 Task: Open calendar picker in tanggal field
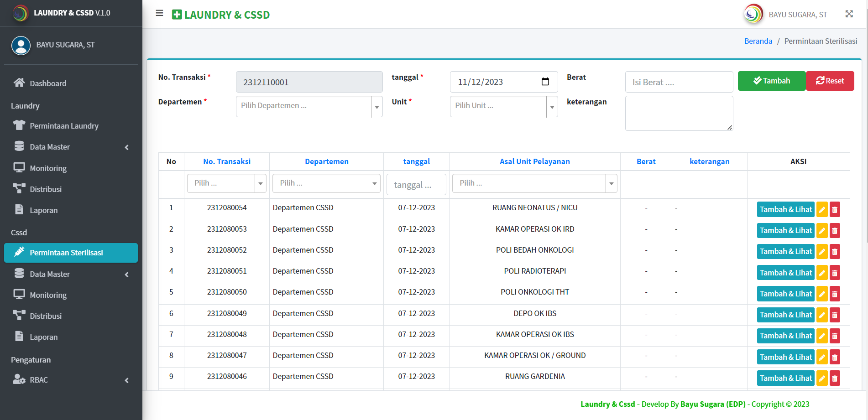(545, 82)
